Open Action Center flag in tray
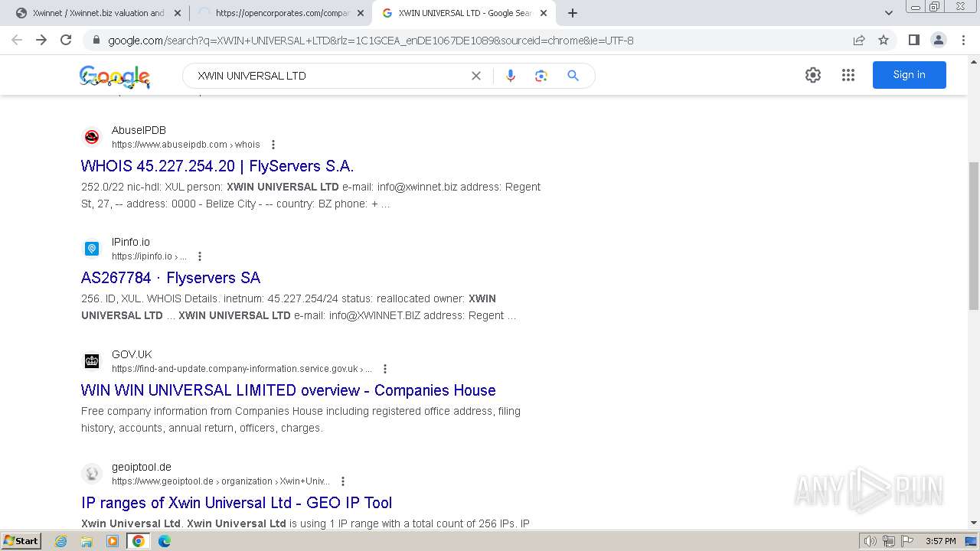The width and height of the screenshot is (980, 551). point(907,541)
